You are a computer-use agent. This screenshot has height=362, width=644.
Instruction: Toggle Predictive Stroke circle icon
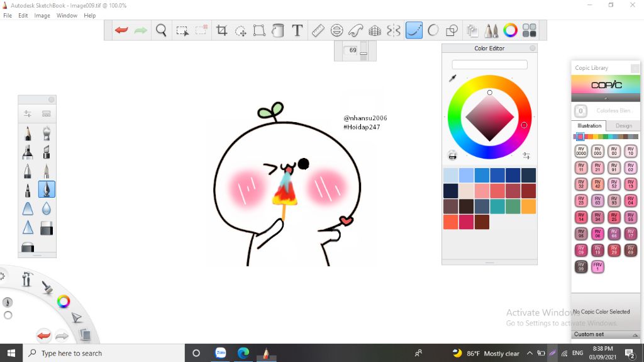(x=433, y=30)
